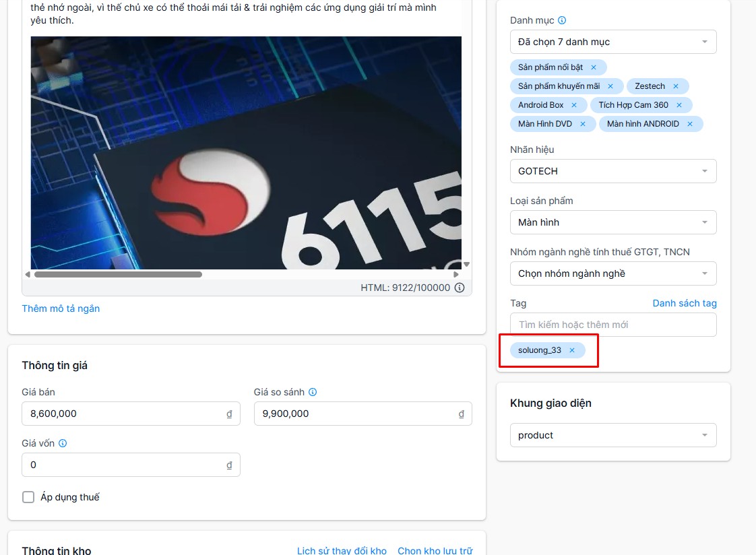756x555 pixels.
Task: Click the Giá bán price field
Action: click(x=131, y=414)
